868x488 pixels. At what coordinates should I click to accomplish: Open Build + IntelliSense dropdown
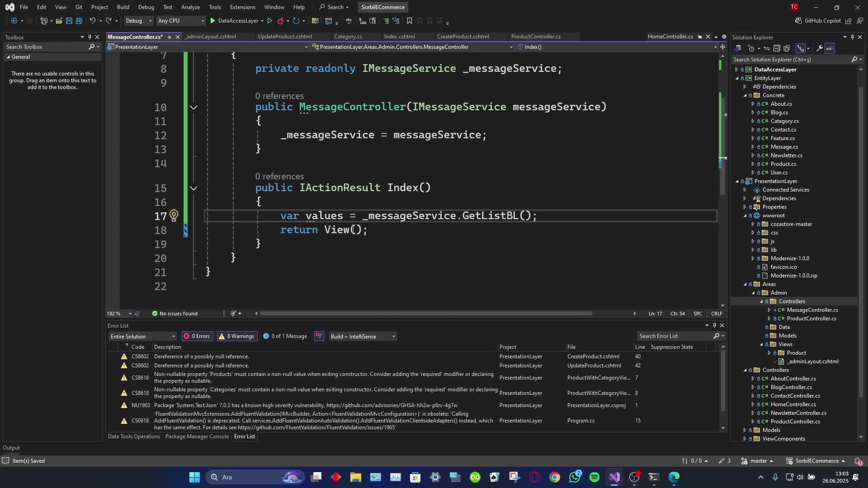363,336
